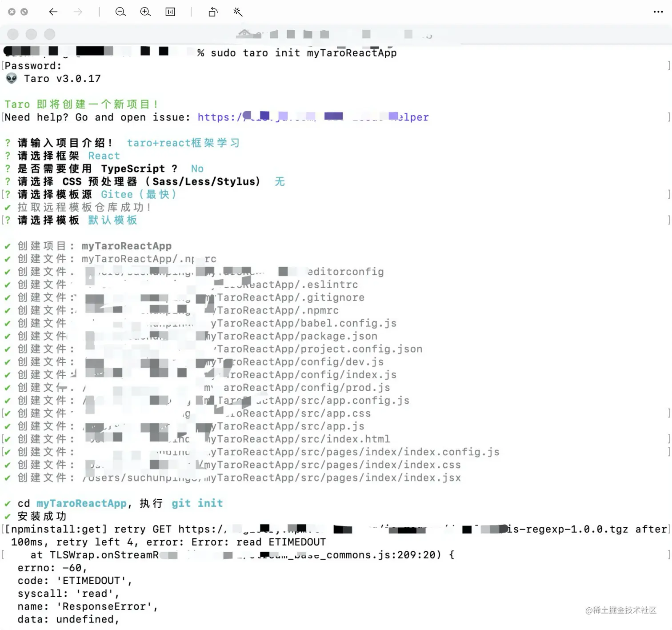Select the '无' CSS preprocessor answer
Image resolution: width=672 pixels, height=630 pixels.
click(280, 182)
